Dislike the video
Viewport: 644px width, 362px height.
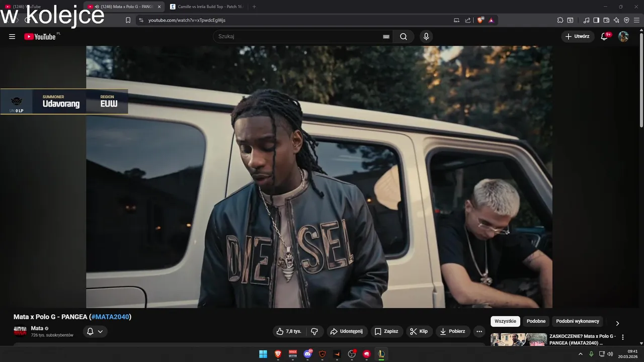pos(314,331)
